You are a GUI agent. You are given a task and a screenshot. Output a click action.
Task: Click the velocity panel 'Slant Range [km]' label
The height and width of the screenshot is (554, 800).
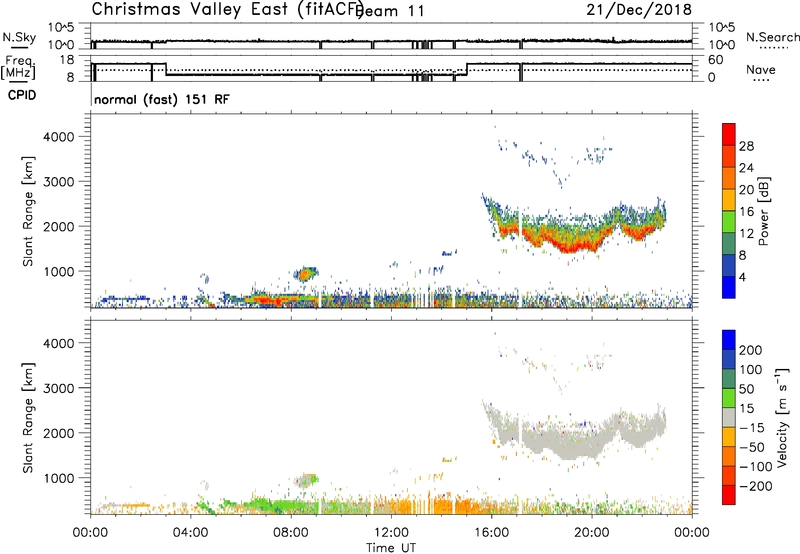[x=28, y=418]
